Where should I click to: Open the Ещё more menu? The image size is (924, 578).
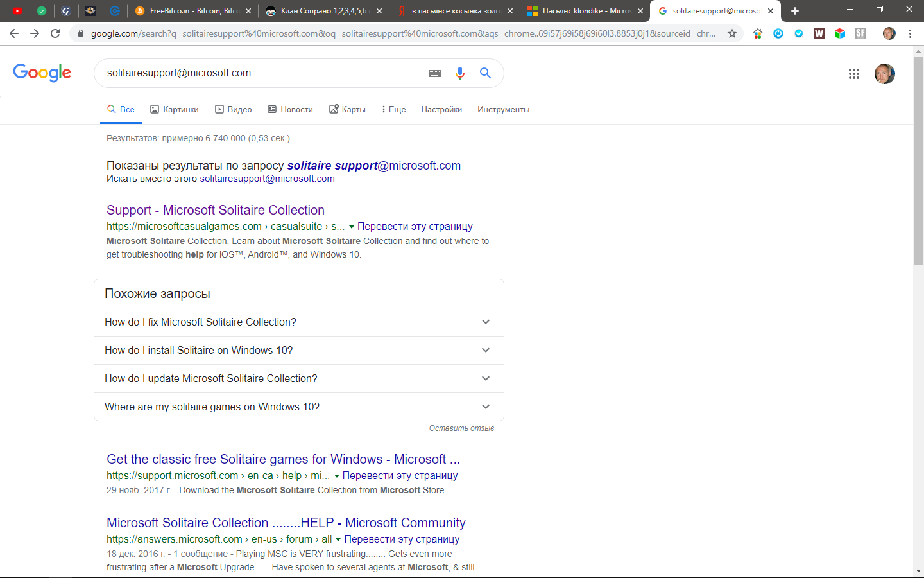click(393, 109)
